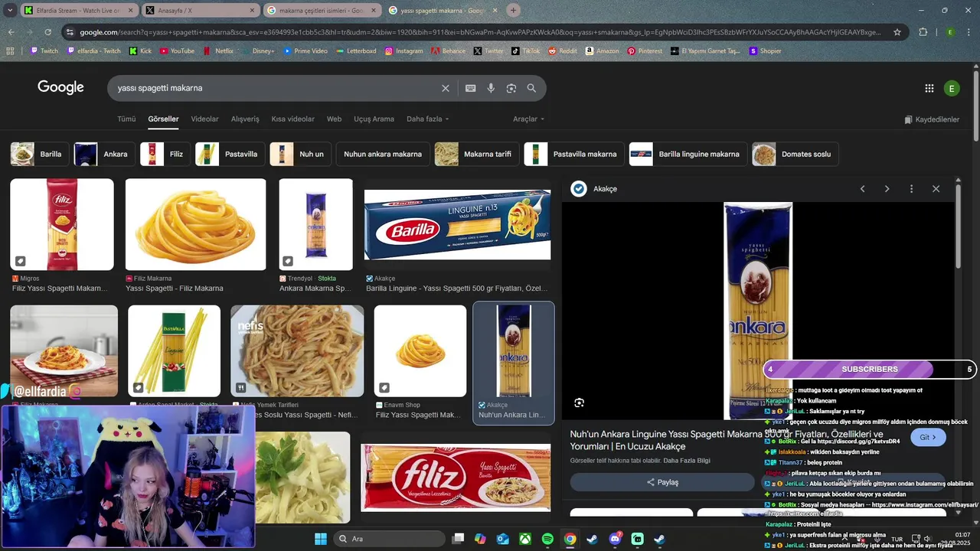This screenshot has height=551, width=980.
Task: Expand the 'Daha fazla' search filter dropdown
Action: [x=428, y=119]
